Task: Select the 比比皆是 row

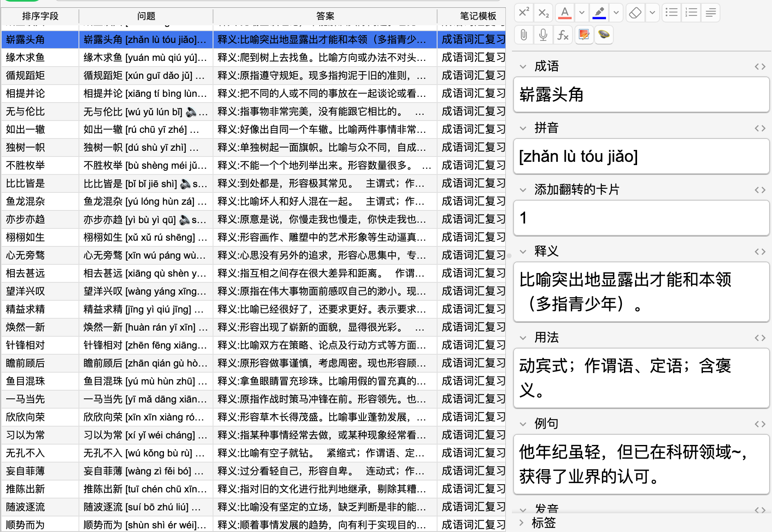Action: point(254,183)
